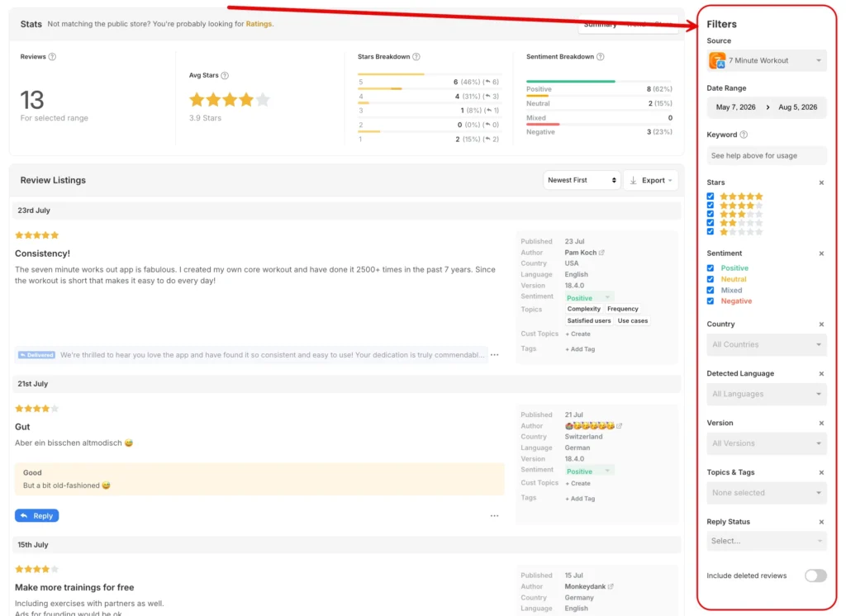
Task: Click the Delivered reply badge
Action: click(36, 355)
